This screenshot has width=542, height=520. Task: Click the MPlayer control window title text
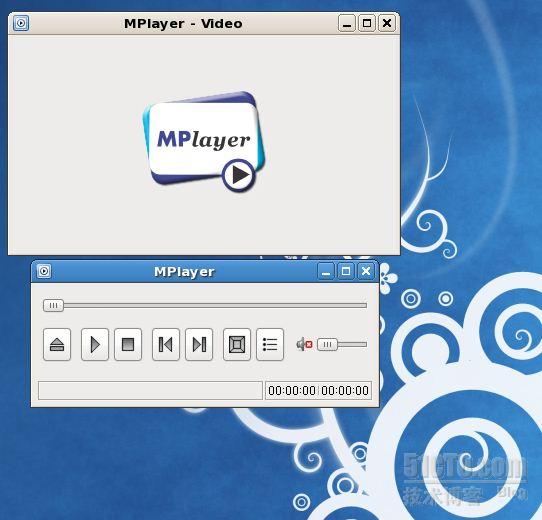184,272
